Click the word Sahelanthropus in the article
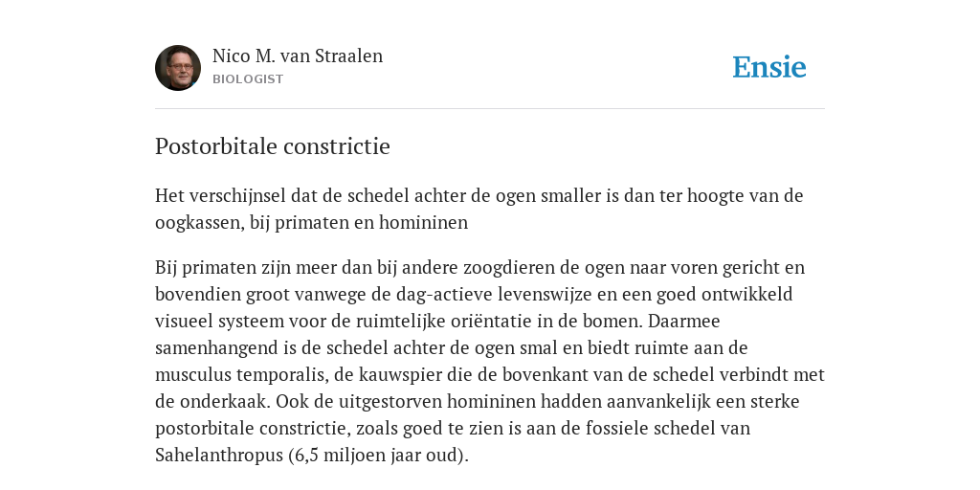 [219, 455]
